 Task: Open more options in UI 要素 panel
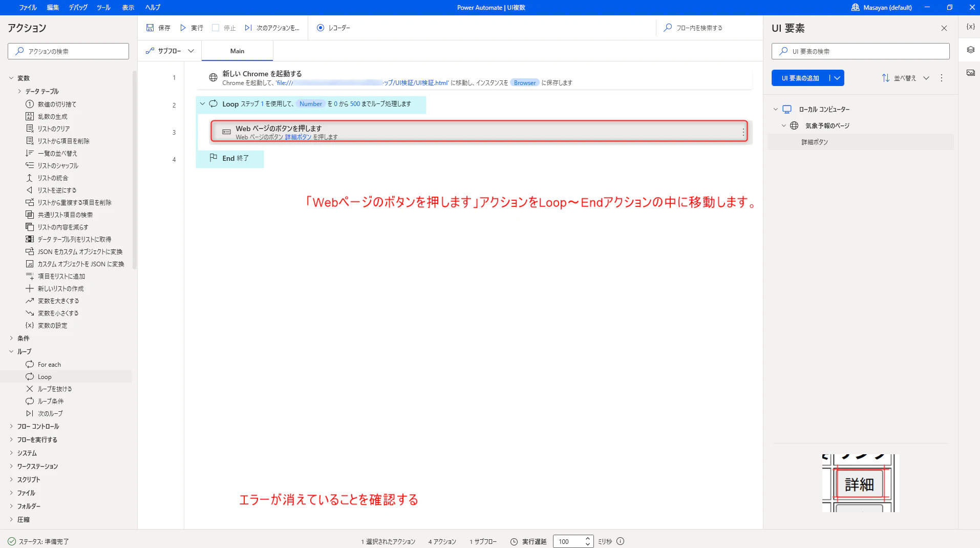point(941,78)
